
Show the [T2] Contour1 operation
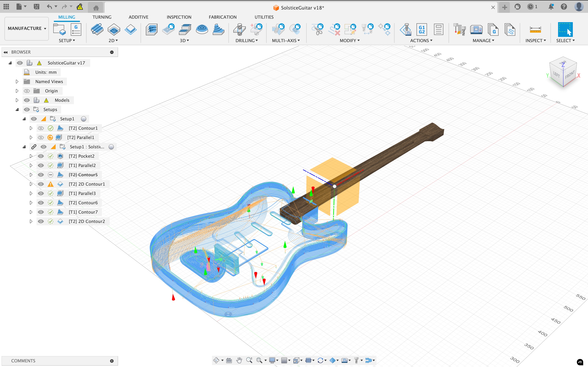click(41, 128)
